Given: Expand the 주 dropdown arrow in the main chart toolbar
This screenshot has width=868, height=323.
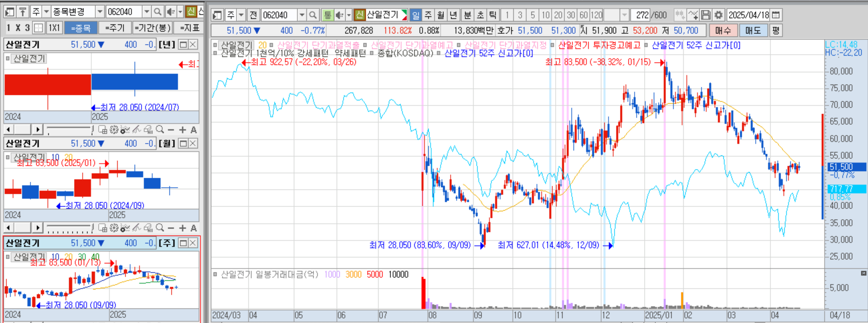Looking at the screenshot, I should pyautogui.click(x=241, y=15).
